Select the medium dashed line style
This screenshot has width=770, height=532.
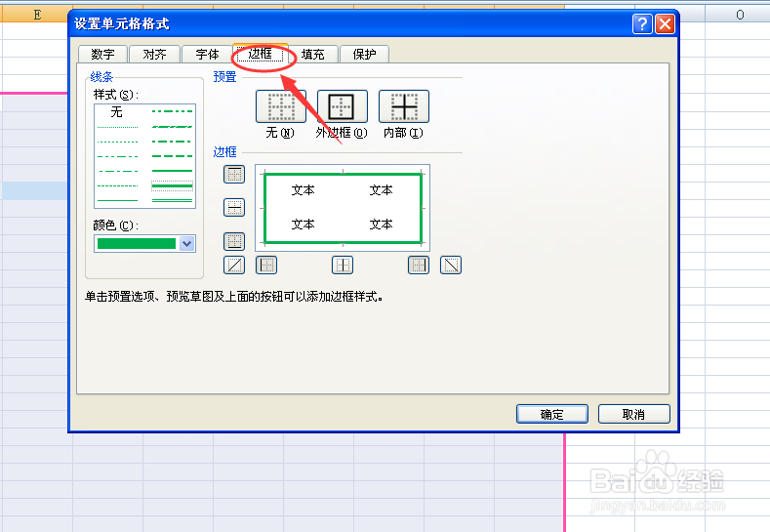pyautogui.click(x=172, y=156)
